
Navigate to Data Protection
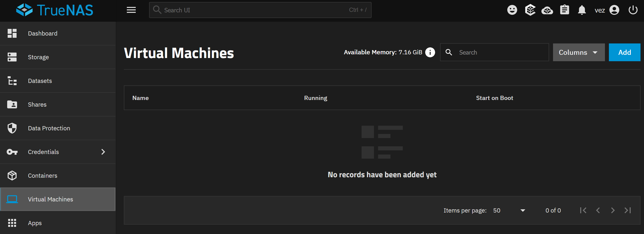(49, 128)
